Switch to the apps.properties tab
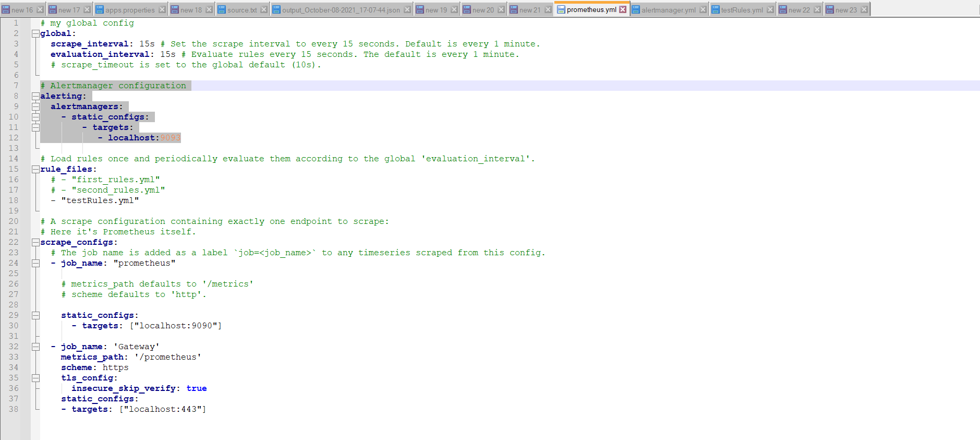 coord(130,9)
